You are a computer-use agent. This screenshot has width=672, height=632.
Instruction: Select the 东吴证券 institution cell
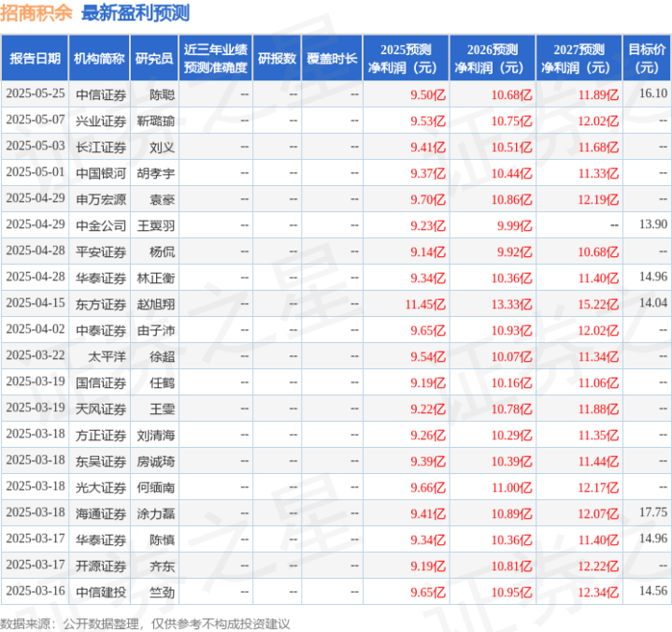tap(101, 461)
